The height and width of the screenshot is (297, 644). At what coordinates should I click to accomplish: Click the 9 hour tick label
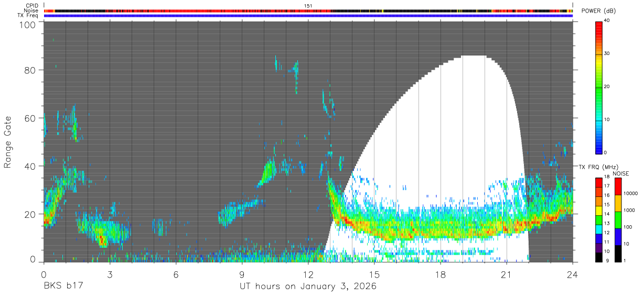tap(242, 274)
